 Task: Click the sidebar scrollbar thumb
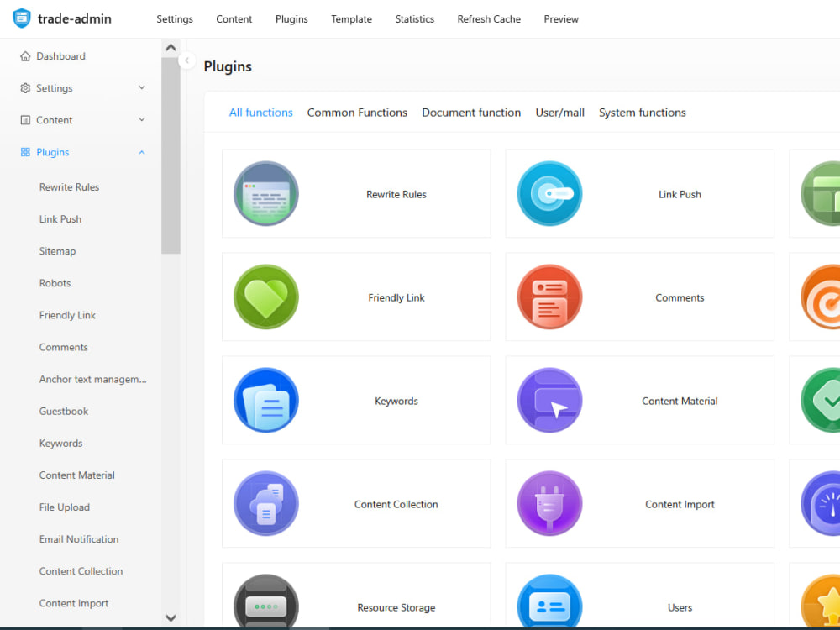point(171,155)
